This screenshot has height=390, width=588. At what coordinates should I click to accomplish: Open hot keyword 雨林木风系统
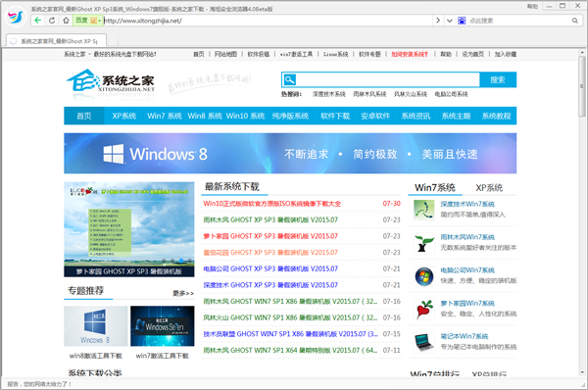369,94
